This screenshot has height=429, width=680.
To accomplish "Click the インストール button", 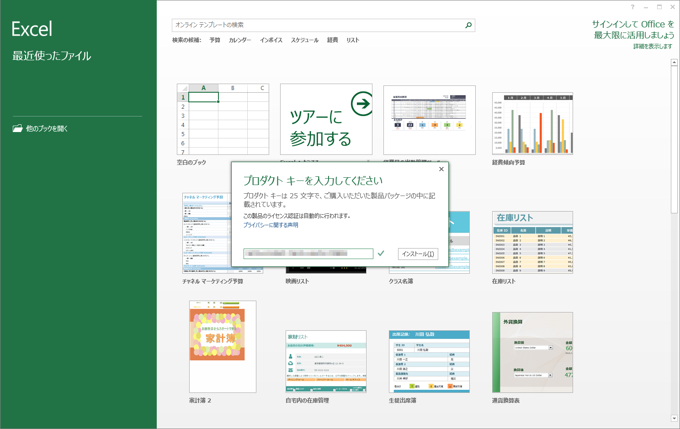I will tap(418, 254).
